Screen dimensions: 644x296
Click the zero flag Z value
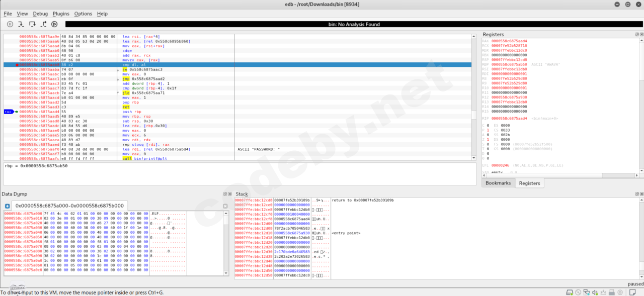tap(488, 139)
